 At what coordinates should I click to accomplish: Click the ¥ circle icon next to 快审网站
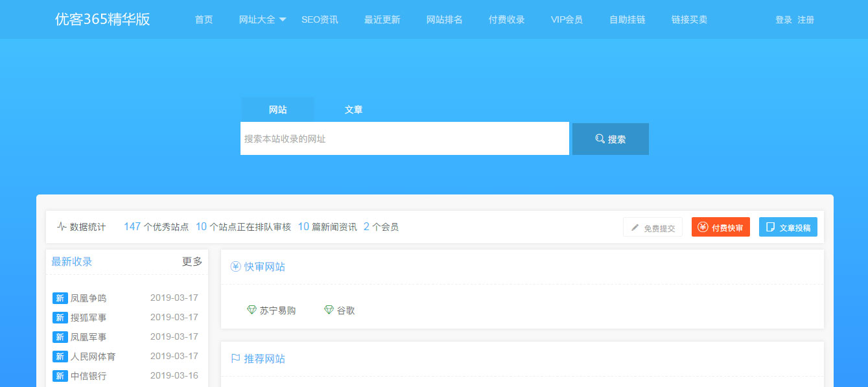pos(235,266)
